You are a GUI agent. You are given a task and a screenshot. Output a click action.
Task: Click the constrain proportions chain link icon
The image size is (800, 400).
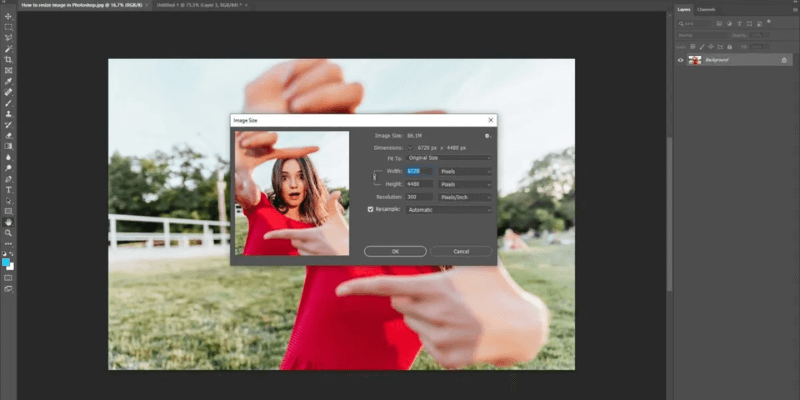tap(376, 178)
